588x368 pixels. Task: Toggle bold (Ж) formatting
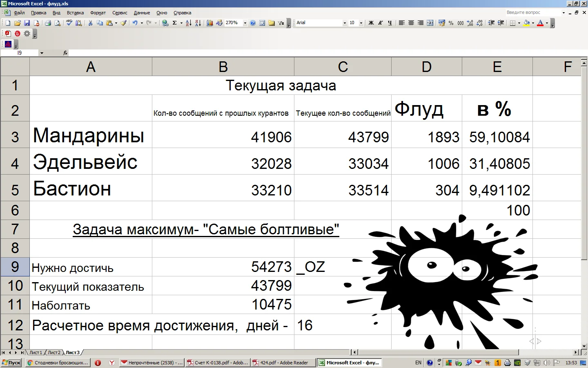click(x=371, y=23)
